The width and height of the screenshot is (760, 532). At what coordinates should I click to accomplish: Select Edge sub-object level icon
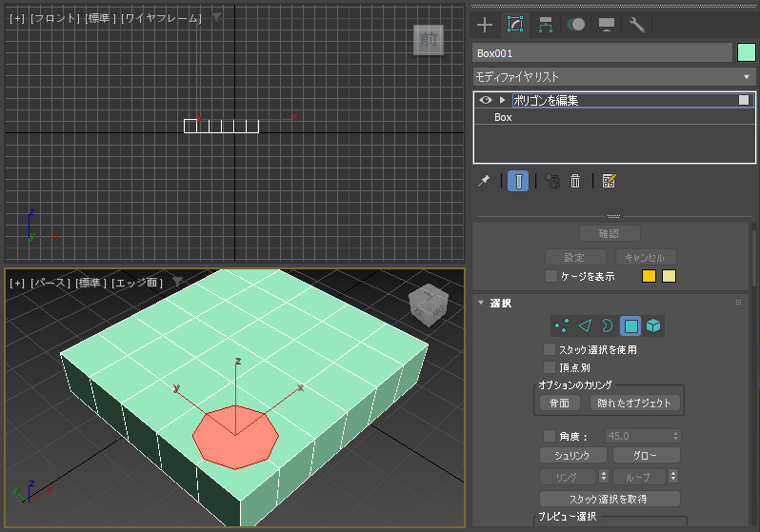click(585, 325)
